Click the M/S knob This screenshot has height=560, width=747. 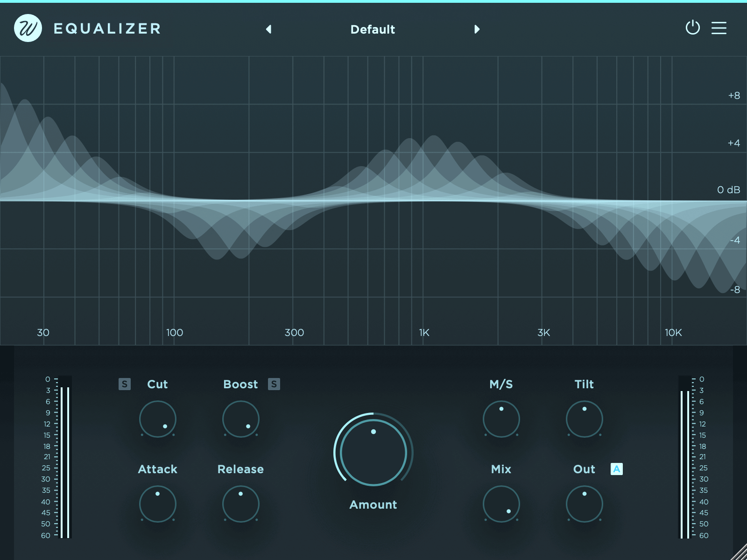501,419
